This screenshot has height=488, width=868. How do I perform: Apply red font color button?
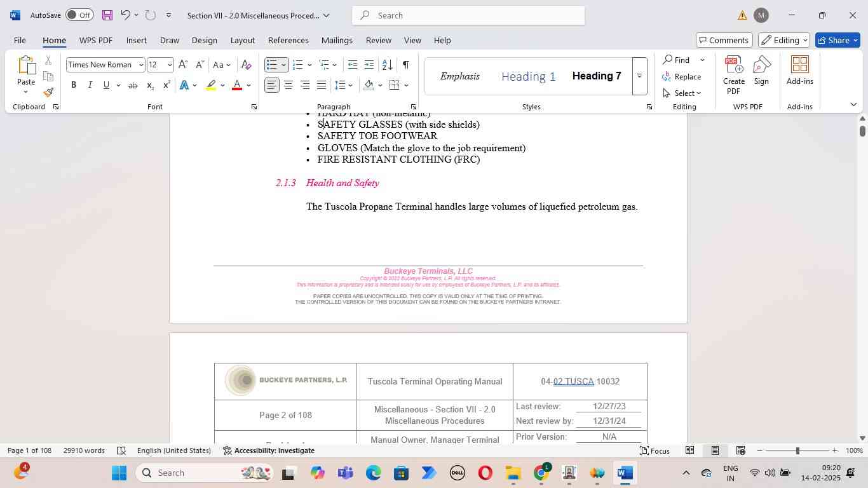click(237, 85)
